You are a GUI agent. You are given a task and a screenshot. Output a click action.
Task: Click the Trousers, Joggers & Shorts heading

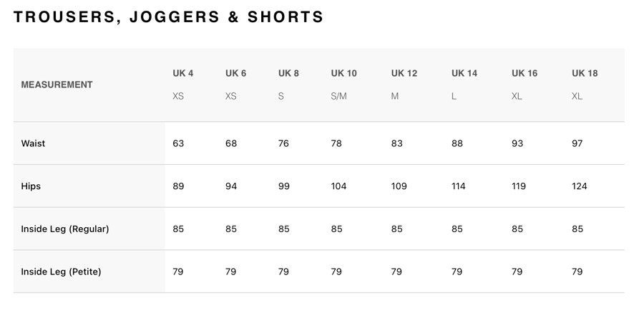[x=169, y=17]
